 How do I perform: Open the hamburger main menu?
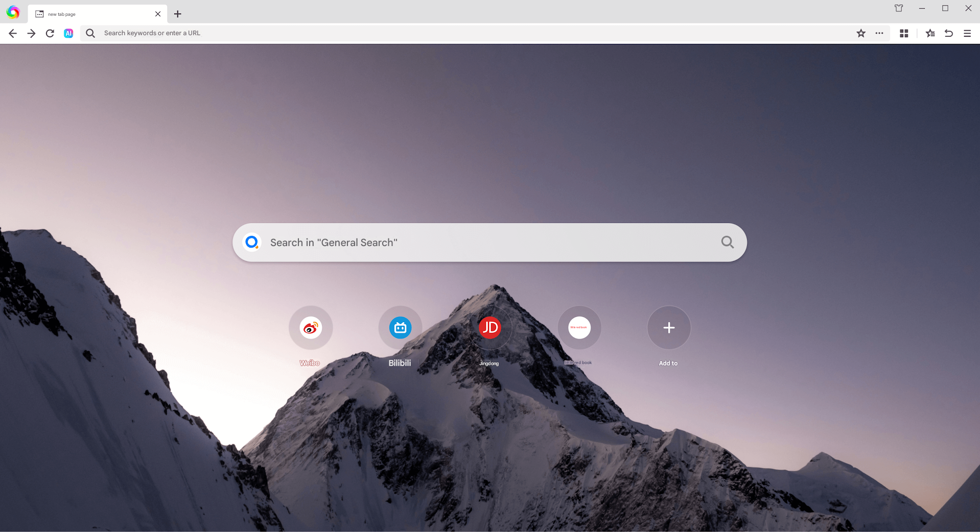click(967, 33)
